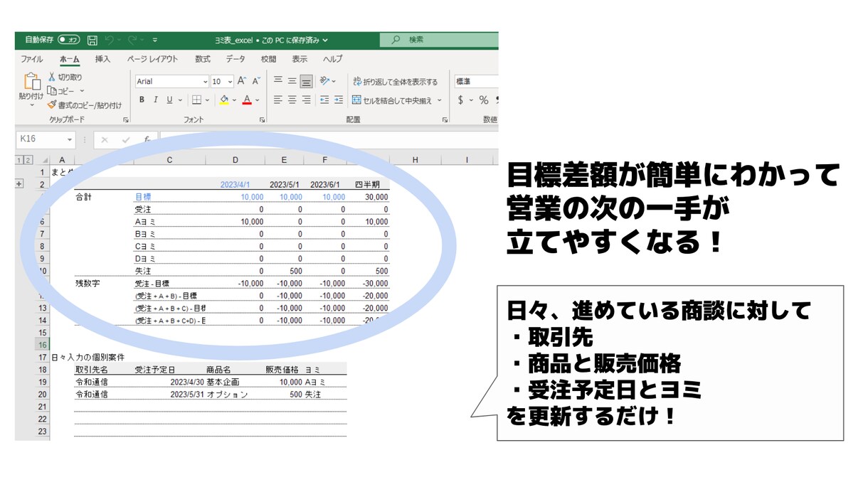Apply the red font color A
This screenshot has width=868, height=487.
(248, 100)
